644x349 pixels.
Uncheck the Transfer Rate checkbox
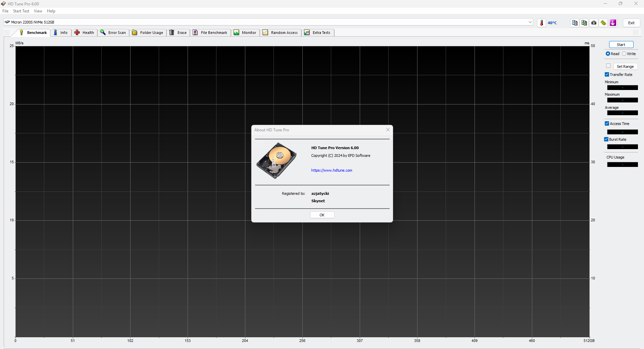click(607, 75)
